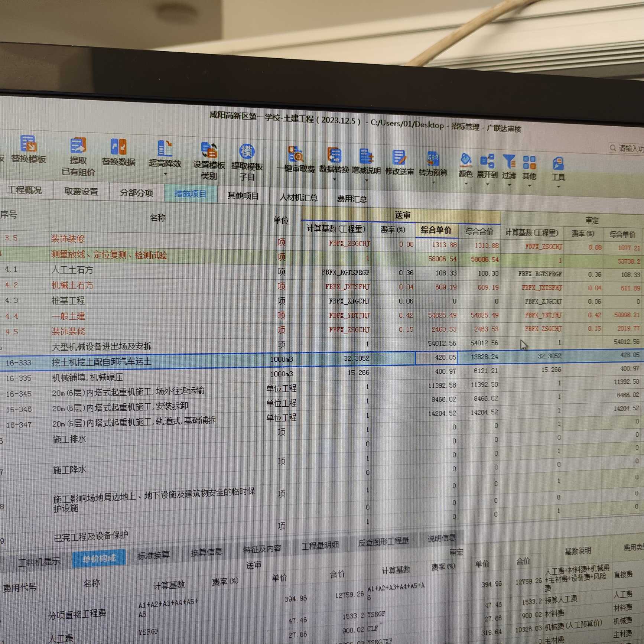
Task: Click the 16-345 code cell
Action: [19, 394]
